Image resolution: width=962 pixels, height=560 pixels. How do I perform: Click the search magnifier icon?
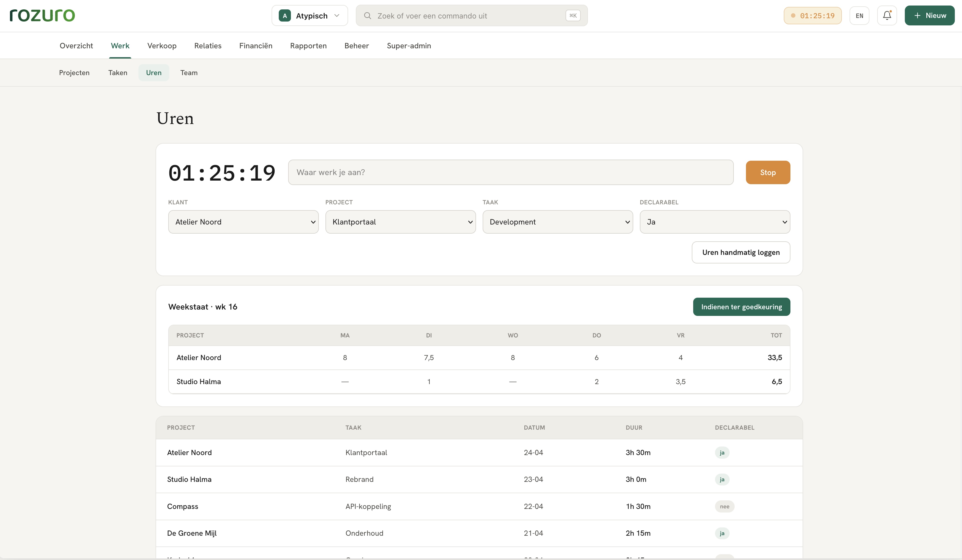367,16
